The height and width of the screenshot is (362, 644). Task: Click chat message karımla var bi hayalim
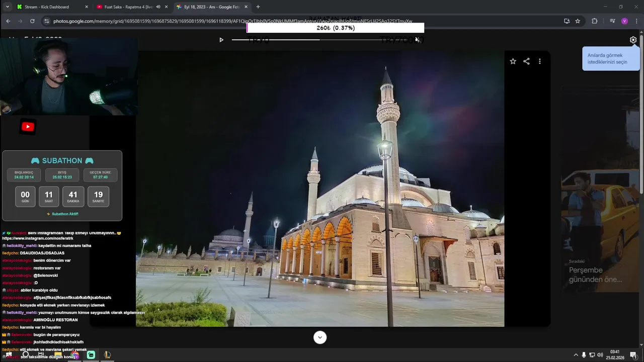40,327
